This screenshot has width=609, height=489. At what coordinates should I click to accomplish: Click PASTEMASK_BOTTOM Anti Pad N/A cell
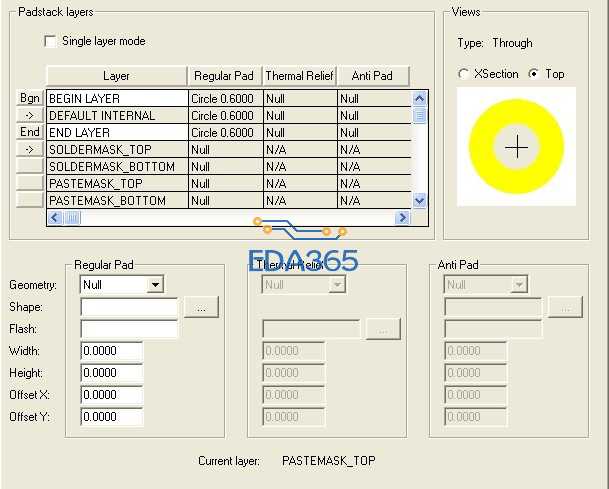point(374,200)
